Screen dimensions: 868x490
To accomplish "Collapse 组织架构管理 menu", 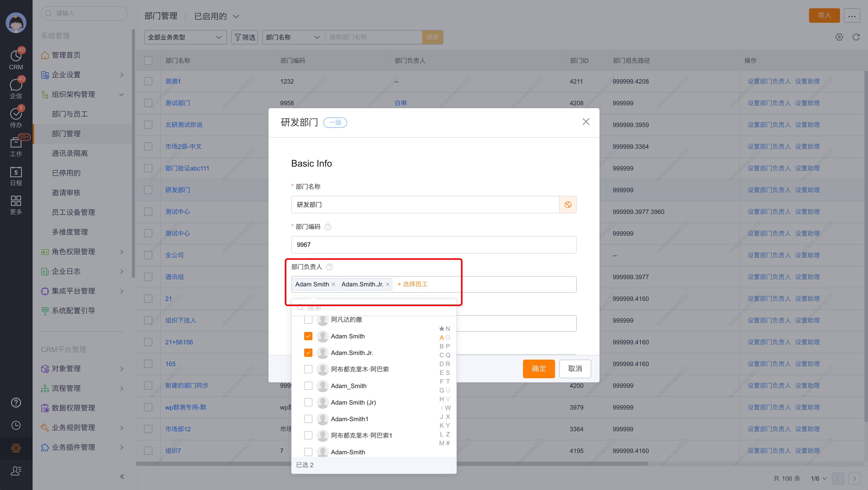I will point(83,94).
